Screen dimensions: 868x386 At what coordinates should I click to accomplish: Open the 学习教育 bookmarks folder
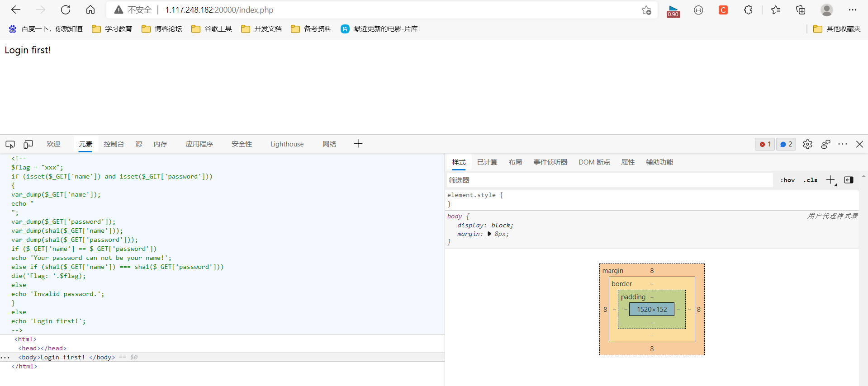point(112,29)
